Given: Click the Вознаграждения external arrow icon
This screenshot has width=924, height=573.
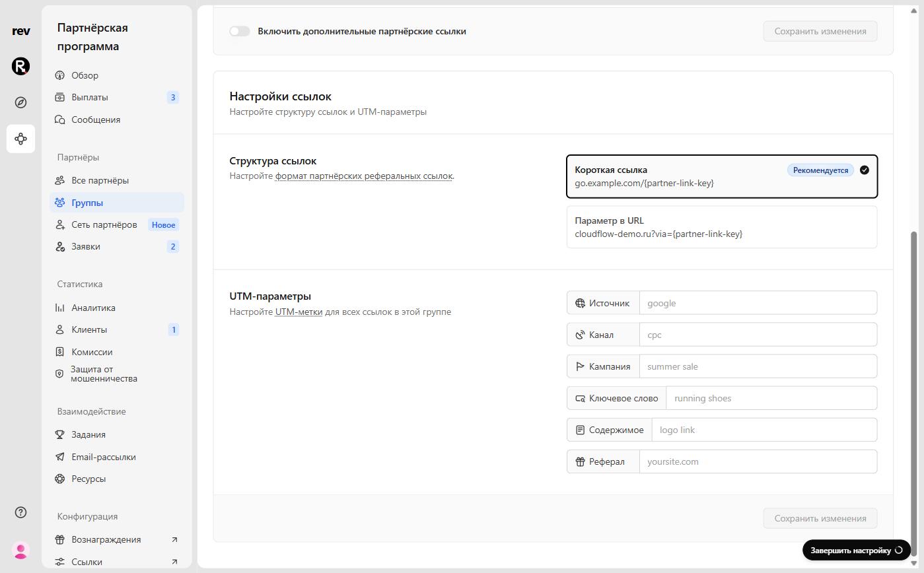Looking at the screenshot, I should point(174,539).
